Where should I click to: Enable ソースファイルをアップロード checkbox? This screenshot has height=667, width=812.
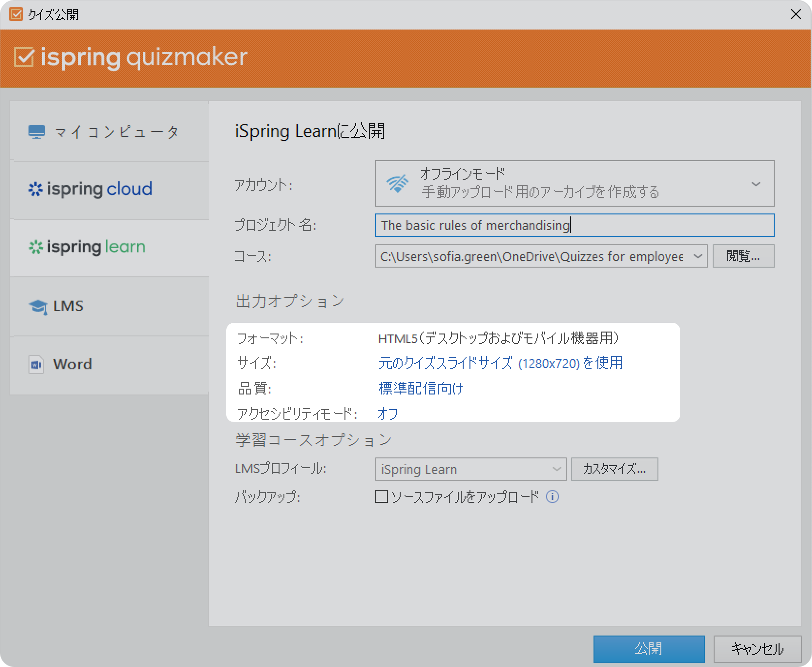(x=381, y=496)
